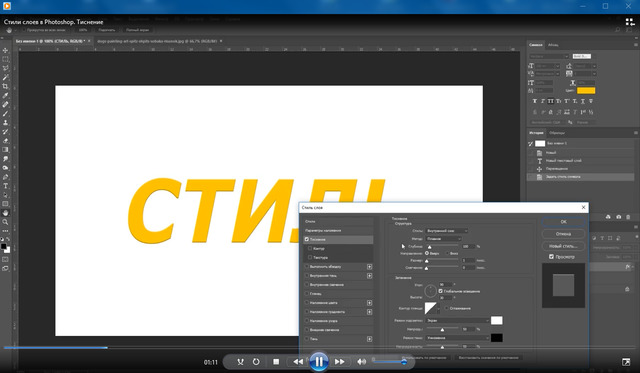Select the Eyedropper tool
This screenshot has height=373, width=640.
coord(5,95)
